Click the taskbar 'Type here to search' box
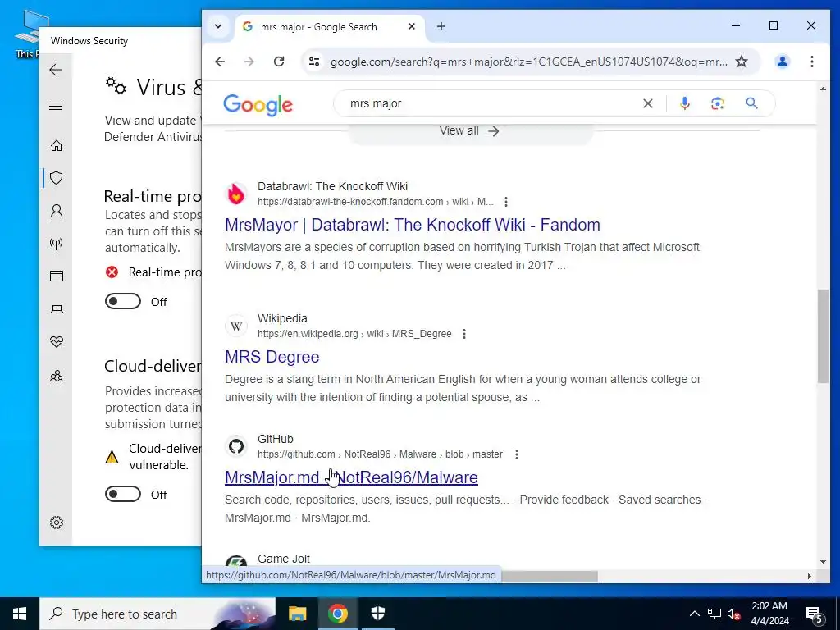The width and height of the screenshot is (840, 630). (x=157, y=614)
